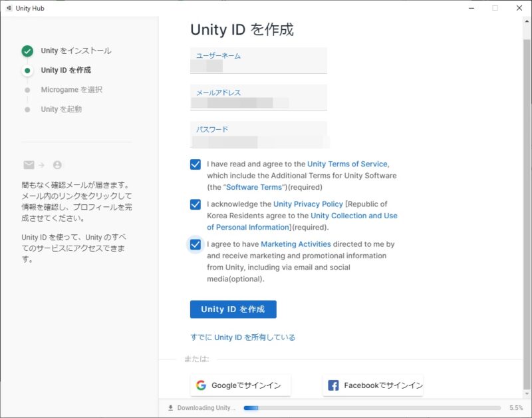
Task: Click the 5.5% download percentage text
Action: 516,408
